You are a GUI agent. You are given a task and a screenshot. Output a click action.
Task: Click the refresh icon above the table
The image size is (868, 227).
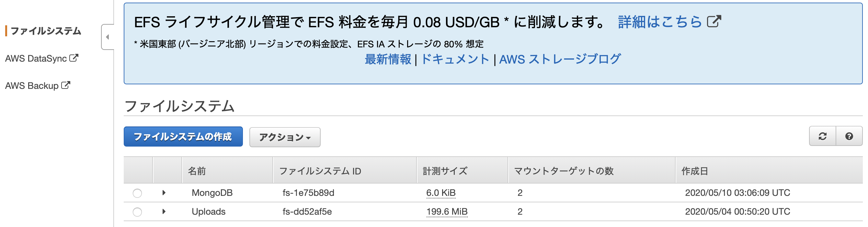point(822,137)
